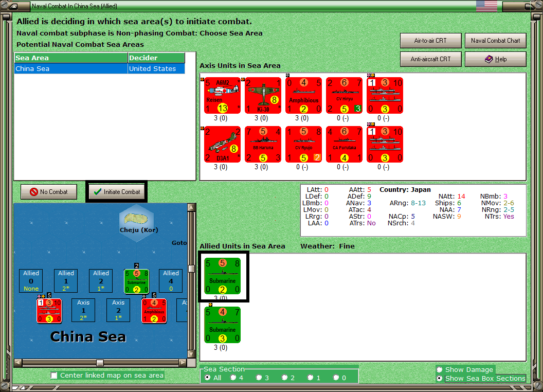
Task: Open the Air-to-air CRT chart
Action: [430, 41]
